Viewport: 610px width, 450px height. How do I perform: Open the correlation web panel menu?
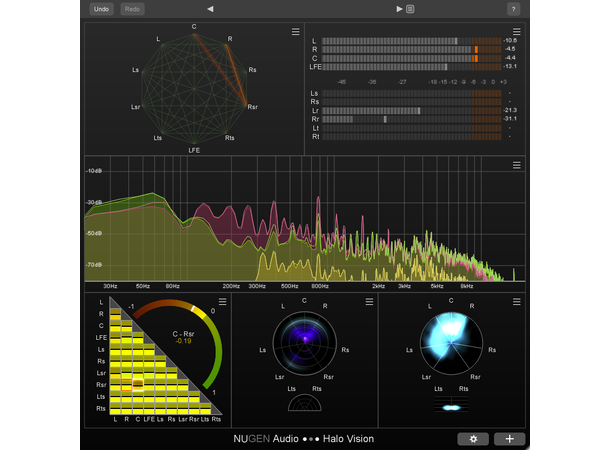(296, 32)
